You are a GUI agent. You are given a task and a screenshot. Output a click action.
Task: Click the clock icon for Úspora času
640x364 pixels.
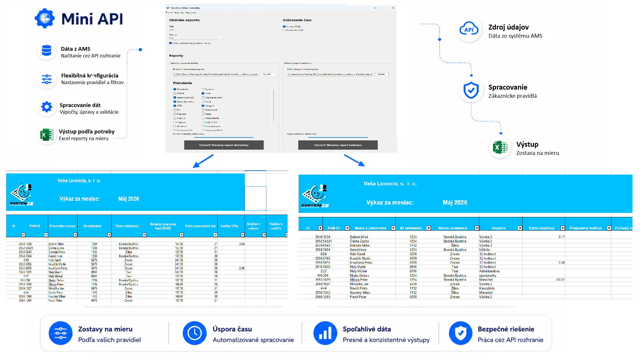(194, 333)
